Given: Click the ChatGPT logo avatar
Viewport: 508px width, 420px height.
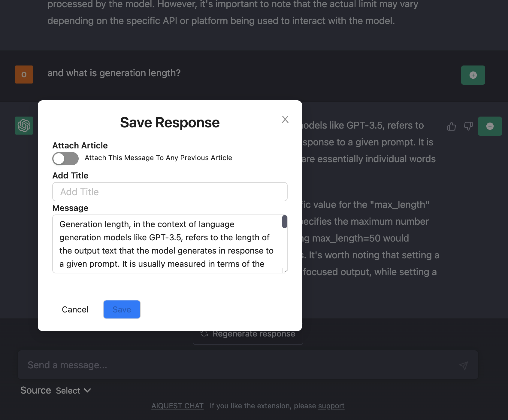Looking at the screenshot, I should pyautogui.click(x=24, y=126).
